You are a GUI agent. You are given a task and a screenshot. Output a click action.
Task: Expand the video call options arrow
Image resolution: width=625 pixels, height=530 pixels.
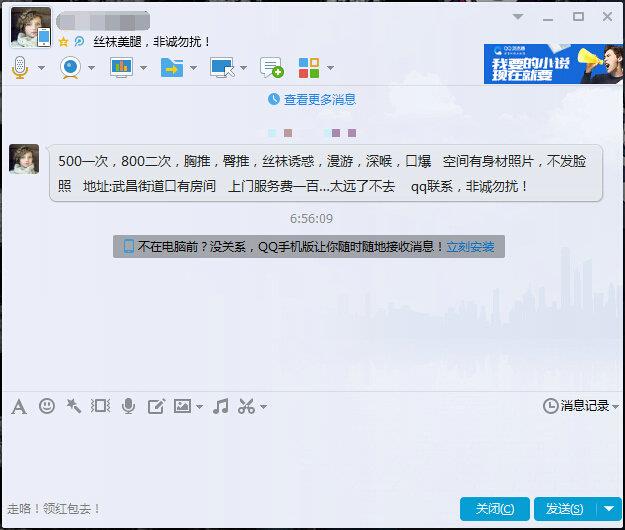pyautogui.click(x=92, y=68)
